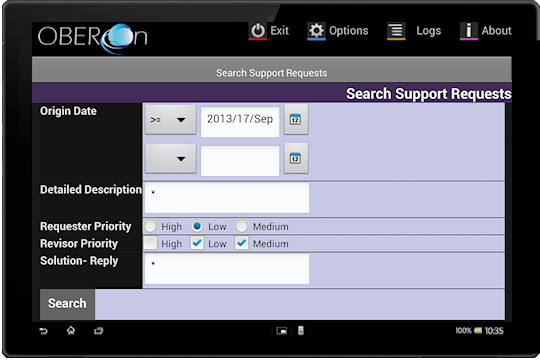This screenshot has height=360, width=540.
Task: Click the gray Search Support Requests title bar
Action: [272, 70]
